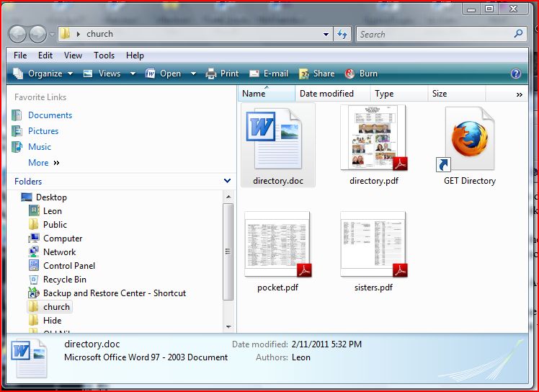Open the File menu
The height and width of the screenshot is (392, 539).
(x=20, y=55)
